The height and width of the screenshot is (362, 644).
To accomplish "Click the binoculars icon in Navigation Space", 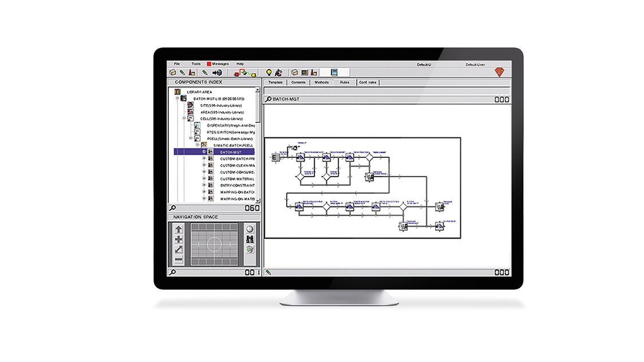I will [x=250, y=239].
